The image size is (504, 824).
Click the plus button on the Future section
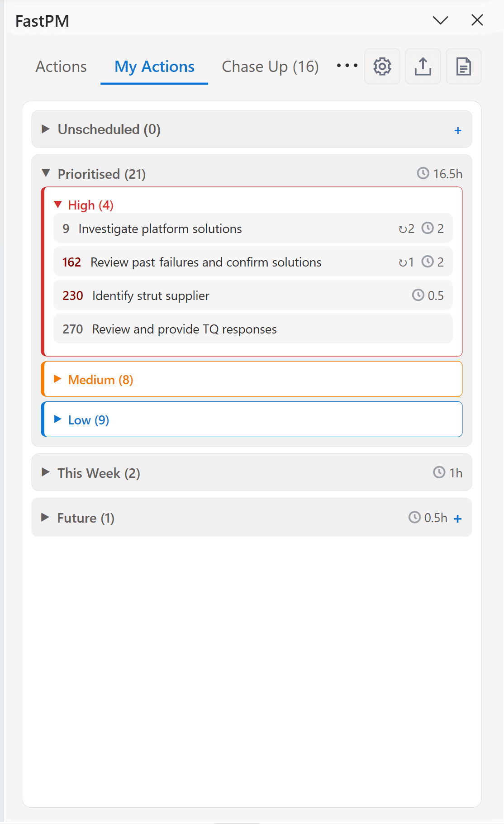click(458, 519)
